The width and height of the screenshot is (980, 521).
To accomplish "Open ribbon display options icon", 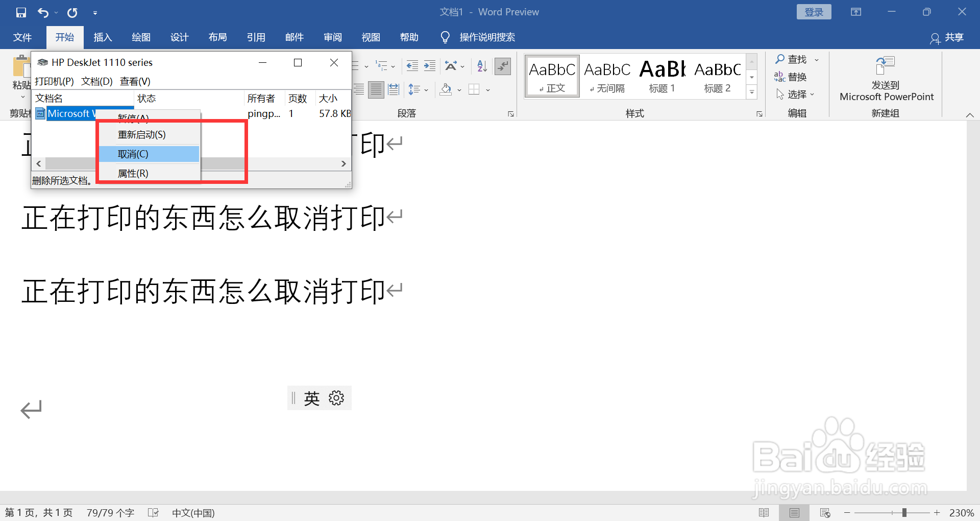I will click(x=856, y=12).
